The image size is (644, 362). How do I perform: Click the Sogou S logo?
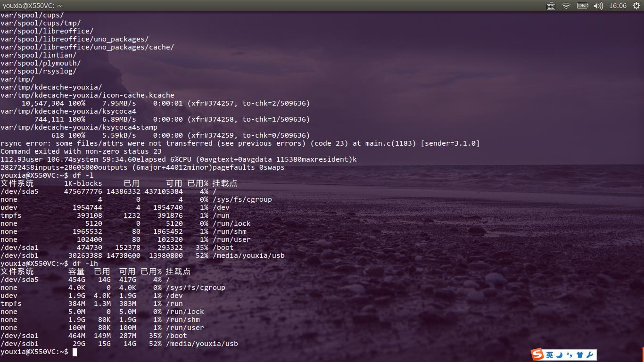(538, 355)
